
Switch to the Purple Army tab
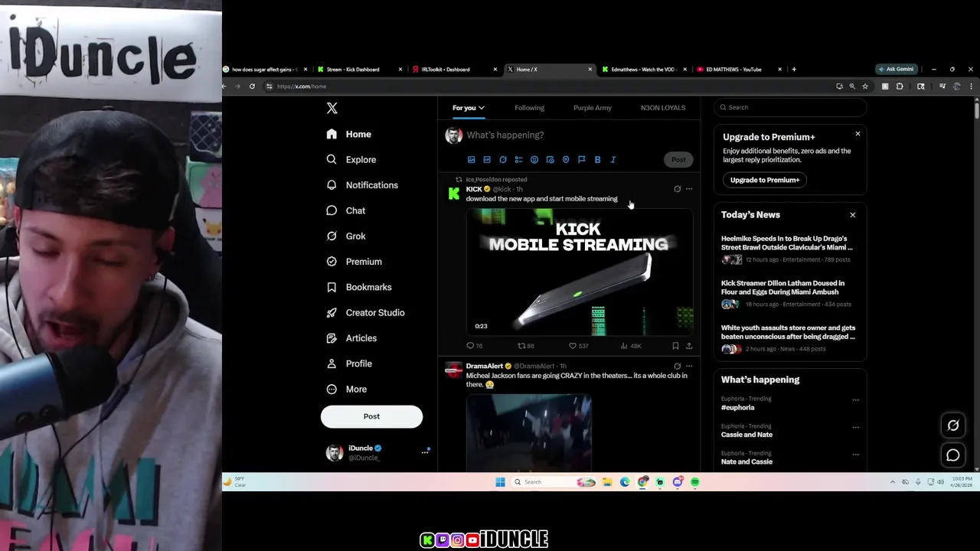tap(593, 108)
